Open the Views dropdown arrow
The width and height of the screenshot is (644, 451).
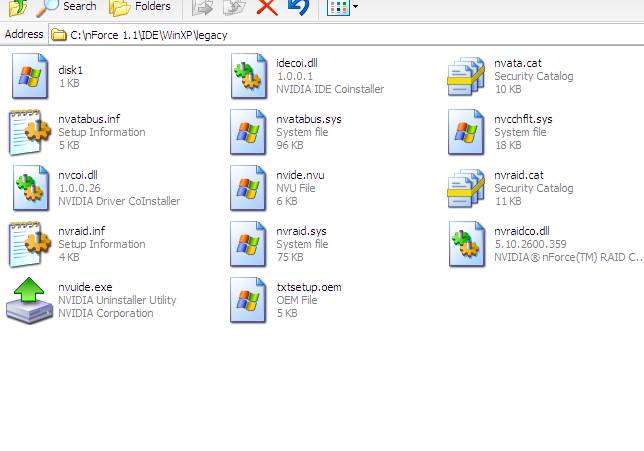[x=355, y=7]
